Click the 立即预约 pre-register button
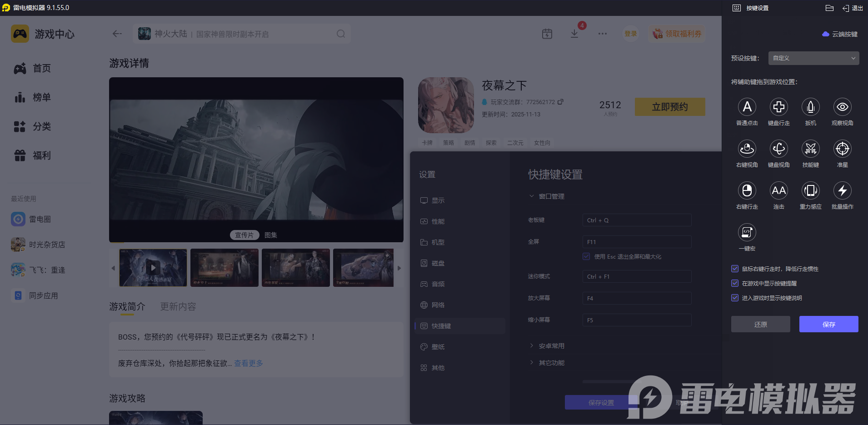Screen dimensions: 868x425 [669, 106]
